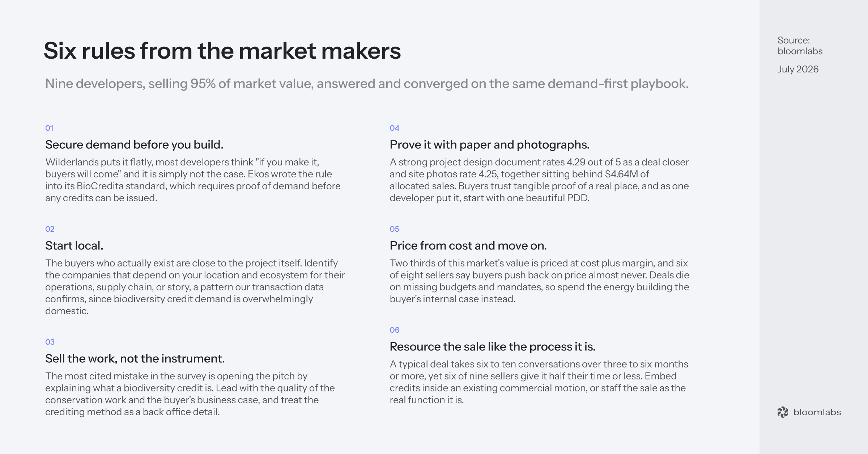Click the paragraph about $4.64M allocated sales
The height and width of the screenshot is (454, 868).
click(x=539, y=180)
